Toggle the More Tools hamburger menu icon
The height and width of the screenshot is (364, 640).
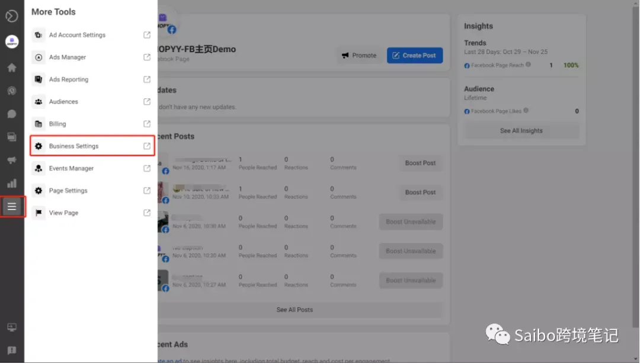(12, 207)
